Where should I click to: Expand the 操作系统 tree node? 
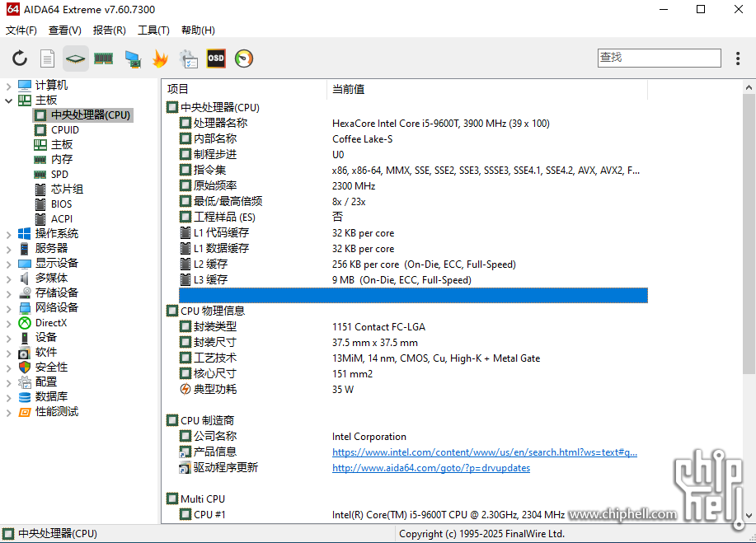[9, 235]
